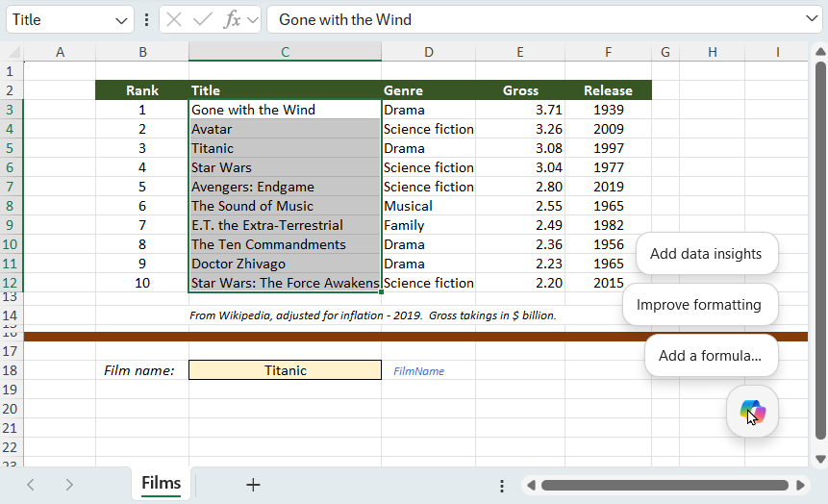Click the Gross header cell
The image size is (828, 504).
(520, 90)
